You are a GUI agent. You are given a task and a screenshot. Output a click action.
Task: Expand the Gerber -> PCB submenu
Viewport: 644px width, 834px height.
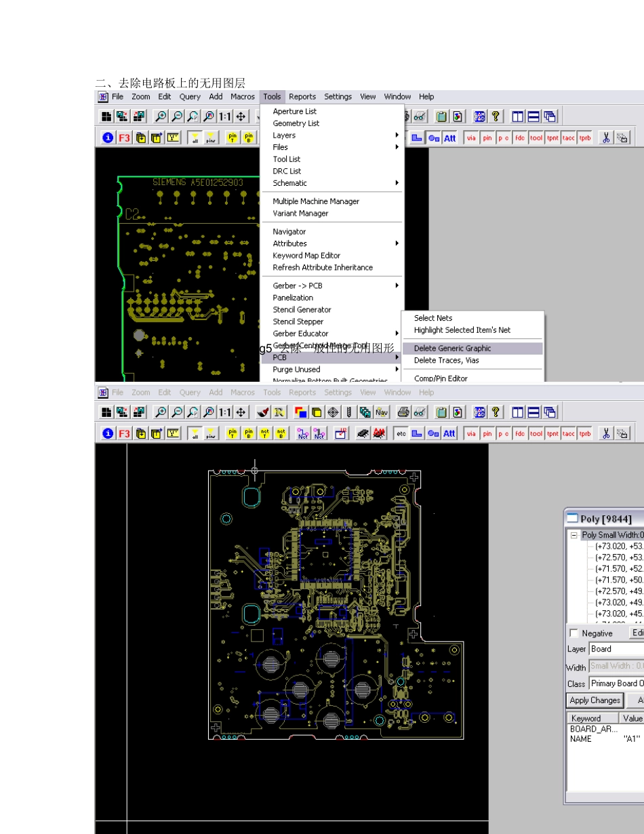pyautogui.click(x=332, y=285)
